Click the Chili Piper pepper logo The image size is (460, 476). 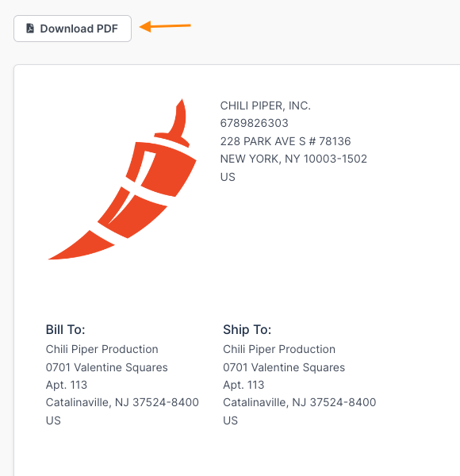click(122, 179)
